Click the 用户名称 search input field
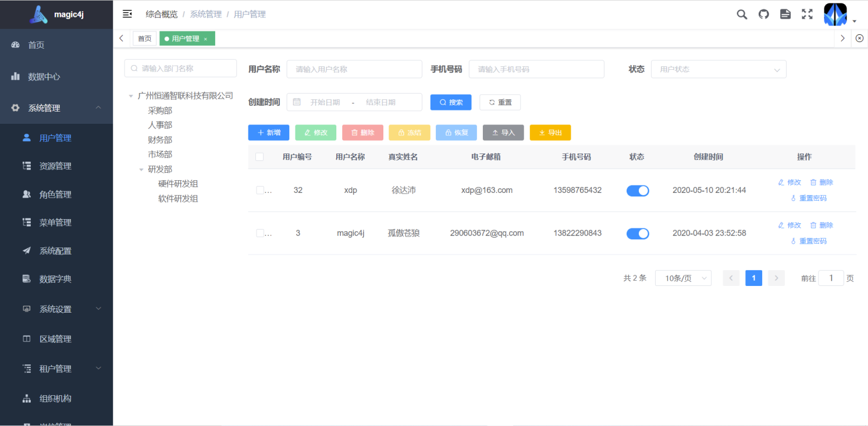Image resolution: width=868 pixels, height=426 pixels. coord(354,69)
